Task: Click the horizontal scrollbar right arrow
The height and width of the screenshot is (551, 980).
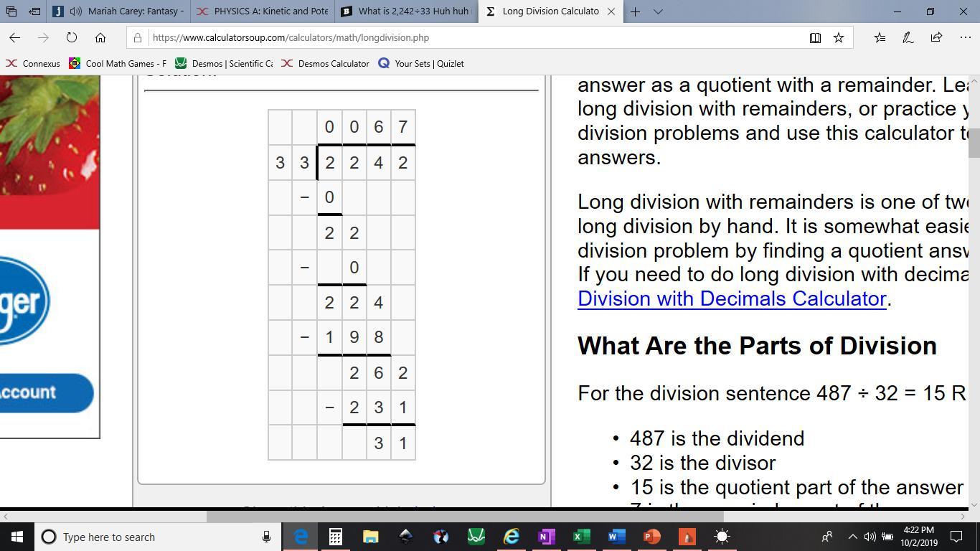Action: coord(963,516)
